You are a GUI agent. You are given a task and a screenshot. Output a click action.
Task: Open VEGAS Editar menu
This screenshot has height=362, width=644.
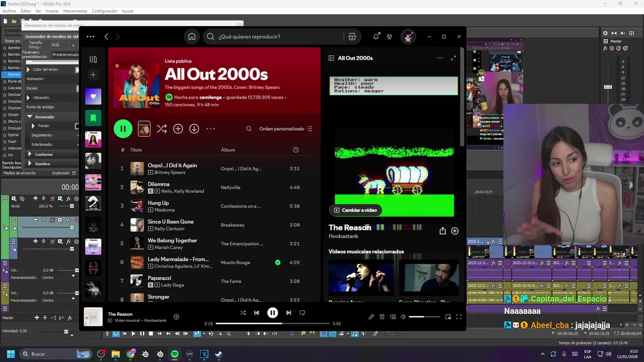tap(26, 11)
